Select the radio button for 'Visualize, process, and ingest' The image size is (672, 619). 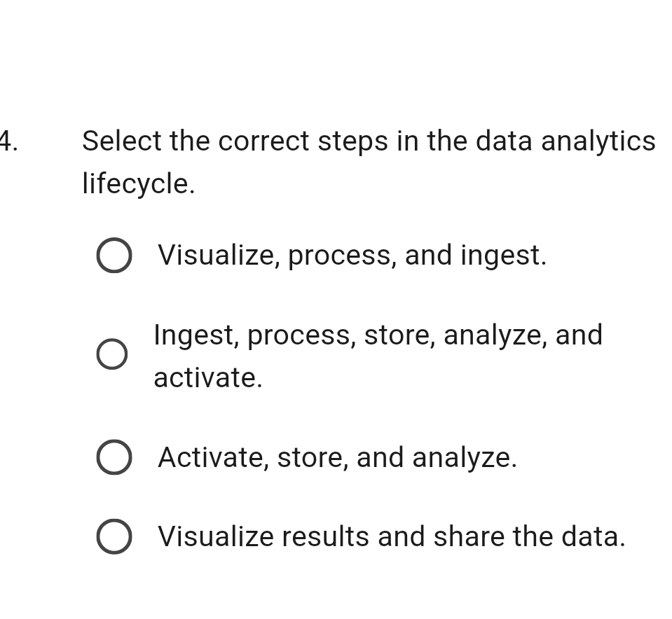(x=114, y=255)
